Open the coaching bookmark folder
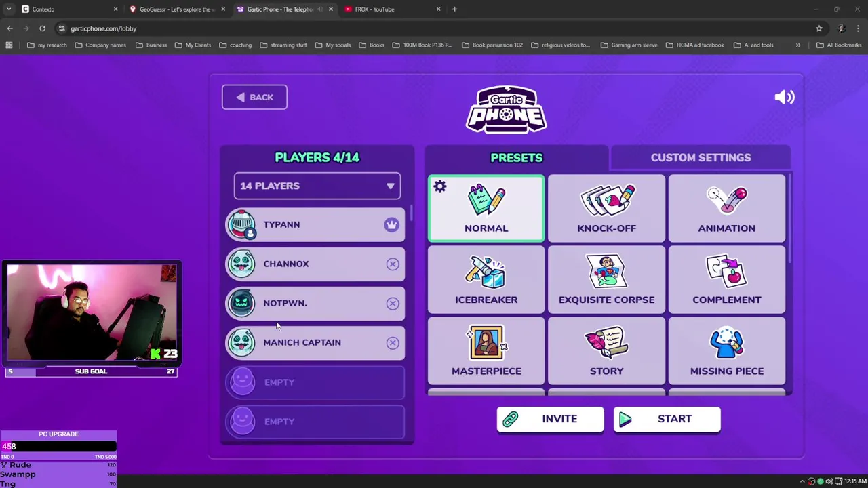The image size is (868, 488). (235, 45)
